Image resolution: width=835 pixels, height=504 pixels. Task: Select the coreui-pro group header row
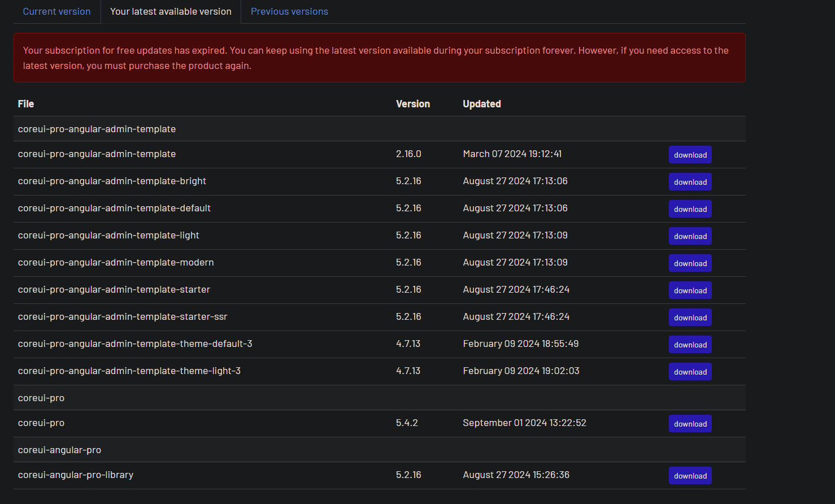click(41, 398)
